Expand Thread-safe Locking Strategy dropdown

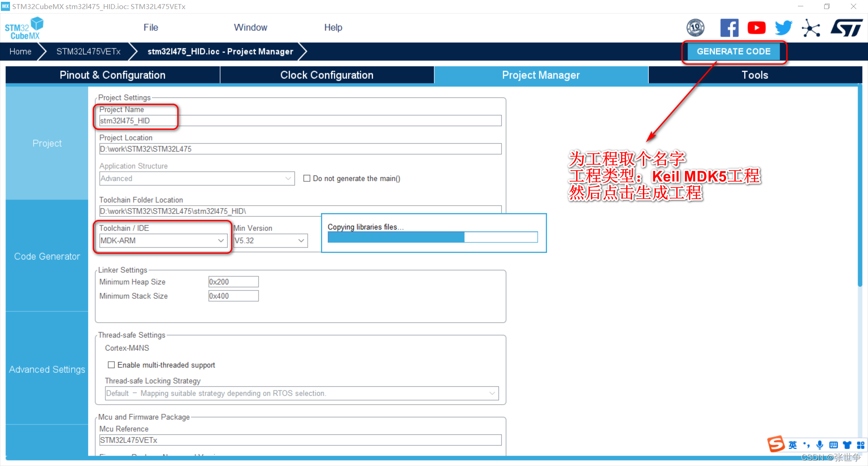(x=302, y=393)
